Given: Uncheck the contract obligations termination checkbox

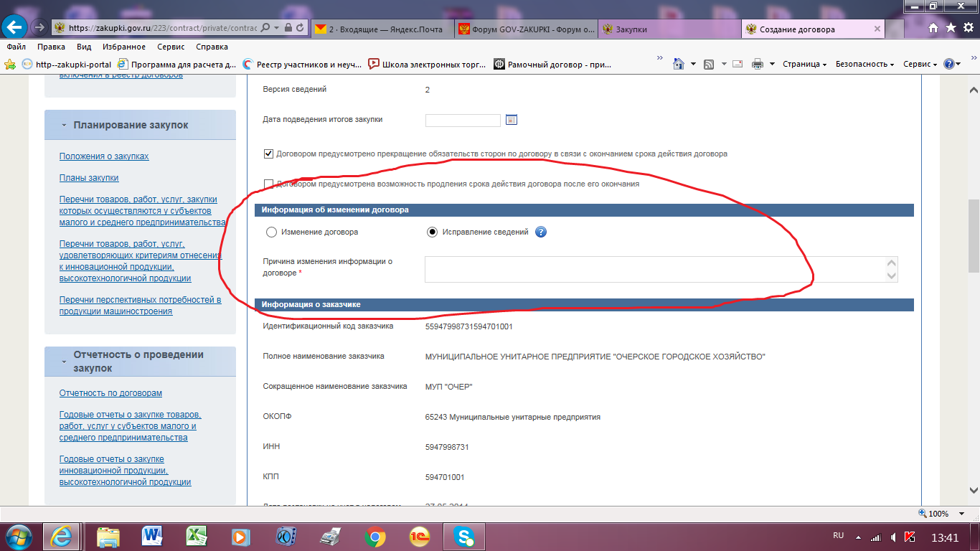Looking at the screenshot, I should pyautogui.click(x=269, y=154).
